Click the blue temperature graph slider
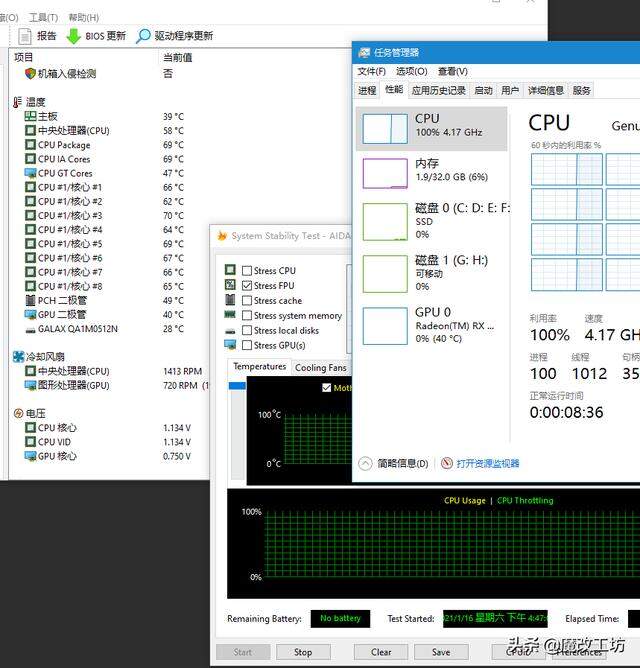Screen dimensions: 640x668 237,386
